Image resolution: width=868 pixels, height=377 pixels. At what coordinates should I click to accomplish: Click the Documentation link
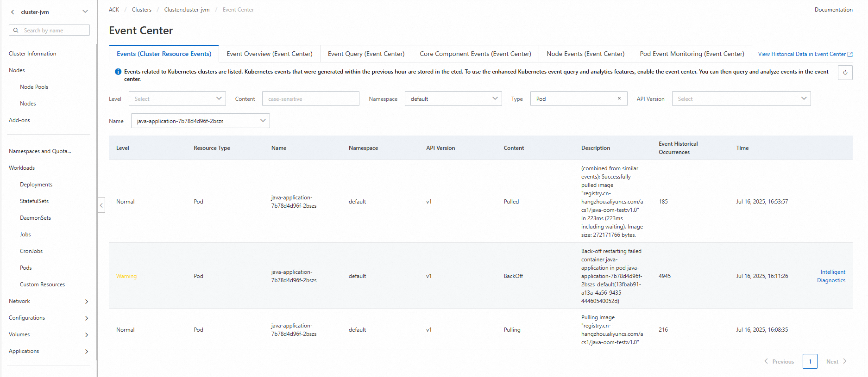coord(833,10)
